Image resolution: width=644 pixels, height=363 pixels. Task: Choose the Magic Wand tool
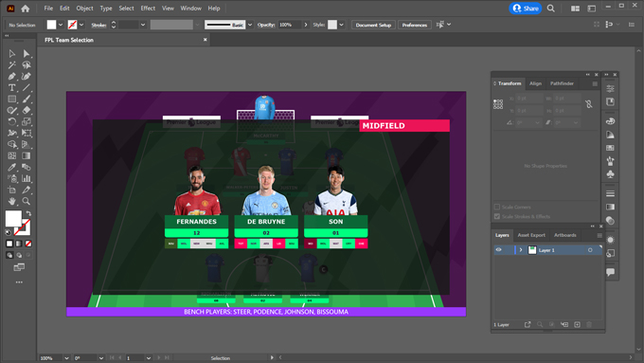(12, 65)
